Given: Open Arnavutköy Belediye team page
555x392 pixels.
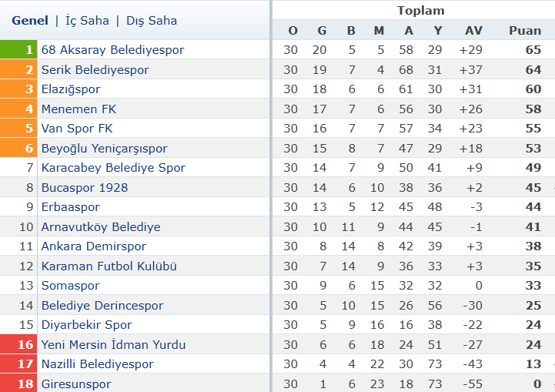Looking at the screenshot, I should [101, 227].
